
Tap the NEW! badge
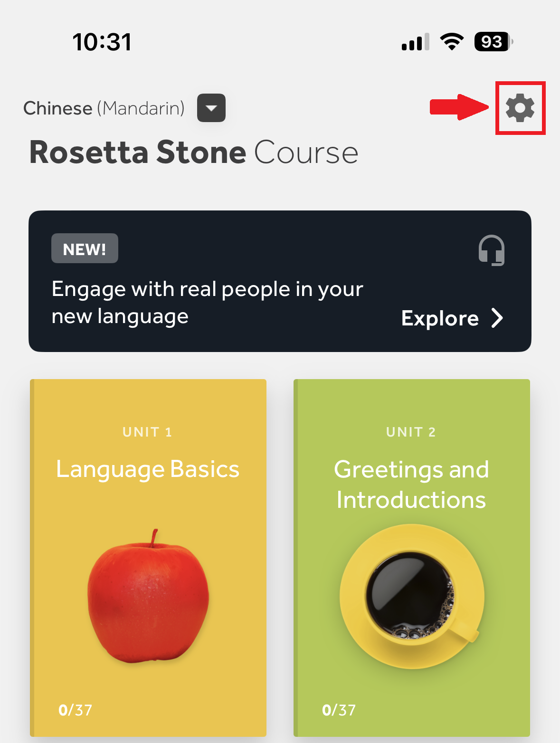pos(85,248)
